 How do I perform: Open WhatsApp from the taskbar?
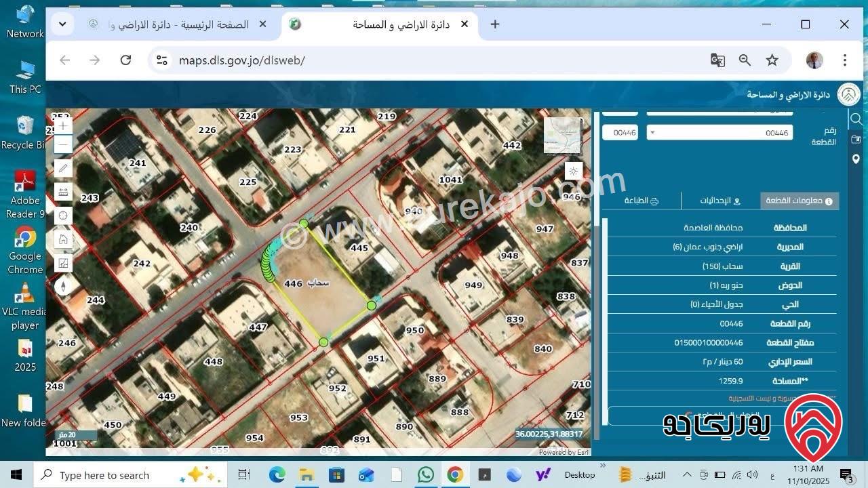click(x=426, y=474)
